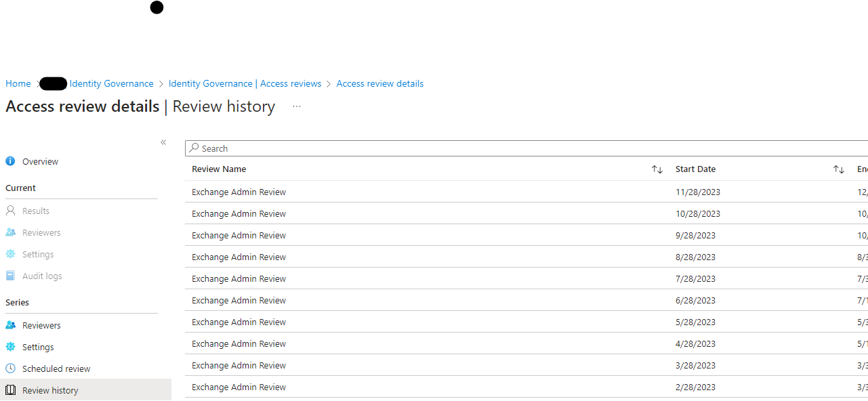The height and width of the screenshot is (401, 868).
Task: Sort the table by Start Date
Action: [x=838, y=169]
